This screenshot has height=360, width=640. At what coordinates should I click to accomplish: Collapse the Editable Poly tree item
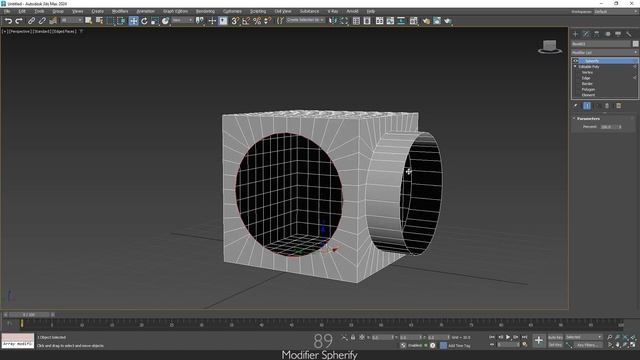575,67
